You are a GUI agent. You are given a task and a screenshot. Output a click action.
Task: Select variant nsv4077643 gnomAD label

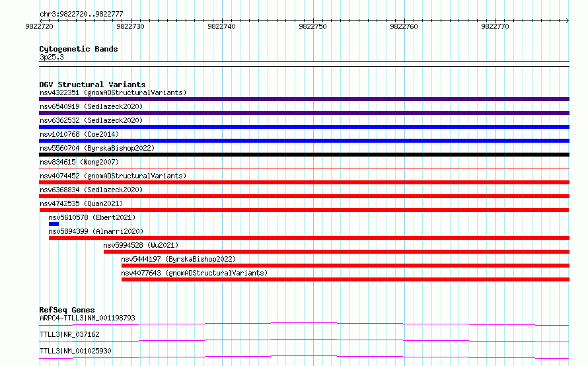coord(194,273)
